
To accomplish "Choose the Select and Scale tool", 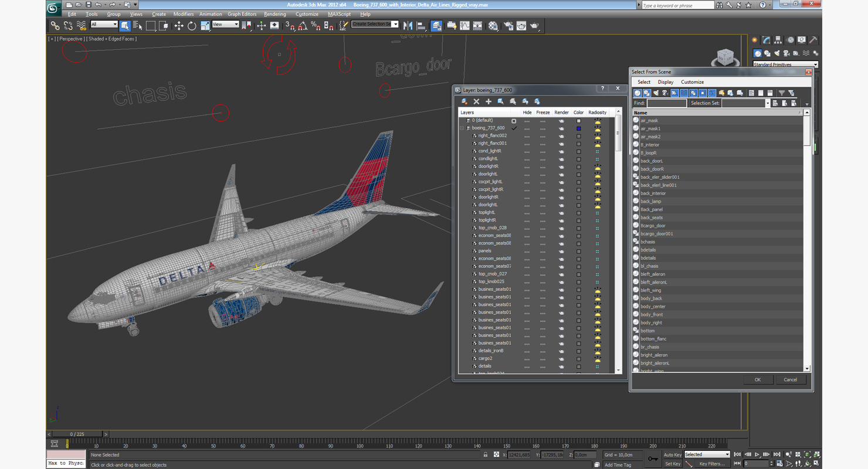I will tap(205, 26).
